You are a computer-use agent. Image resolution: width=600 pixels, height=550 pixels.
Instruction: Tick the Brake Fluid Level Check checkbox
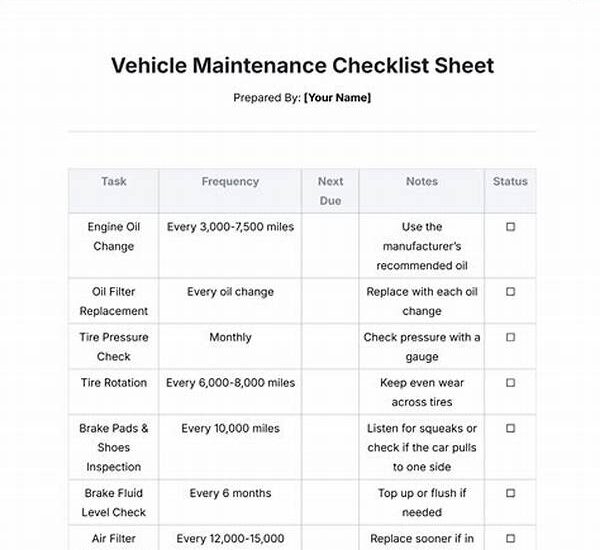pyautogui.click(x=510, y=493)
